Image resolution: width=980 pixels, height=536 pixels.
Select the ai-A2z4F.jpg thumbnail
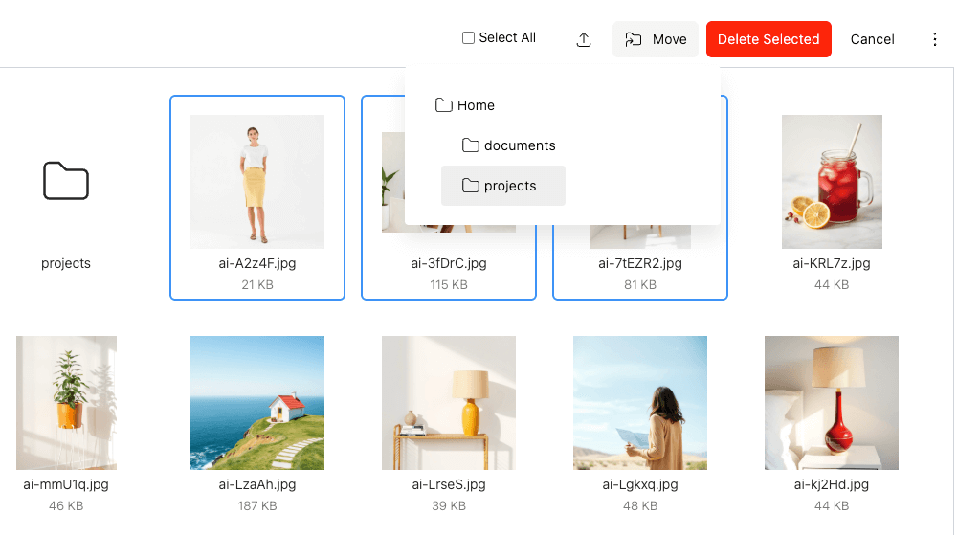pos(257,182)
